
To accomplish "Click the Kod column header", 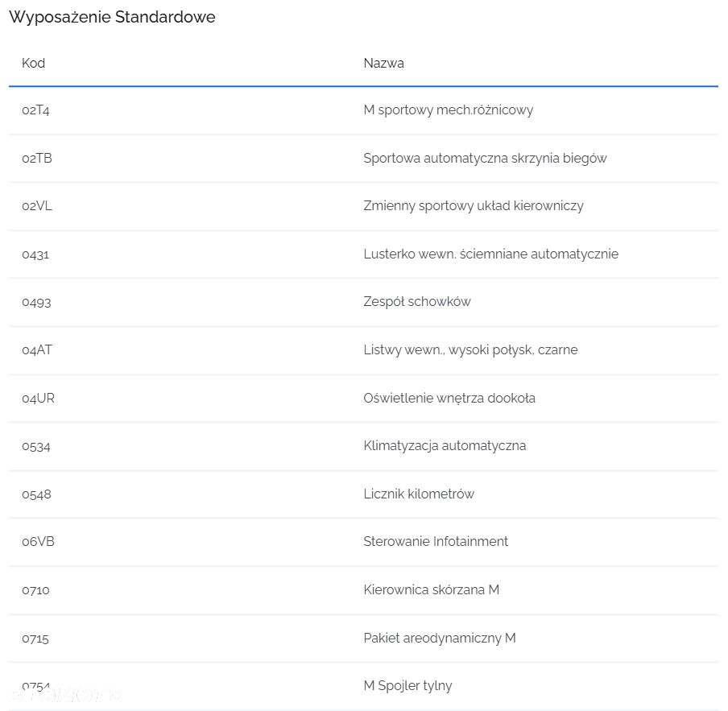I will click(34, 63).
